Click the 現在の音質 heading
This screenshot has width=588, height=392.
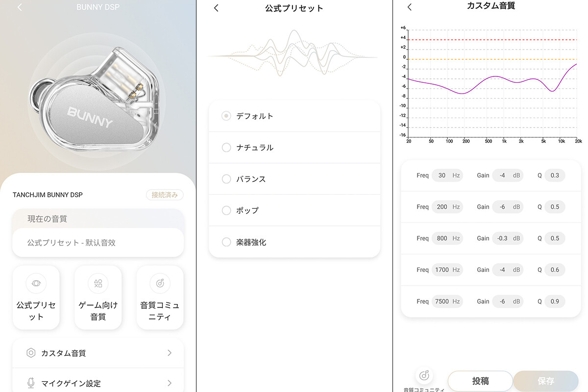click(47, 219)
